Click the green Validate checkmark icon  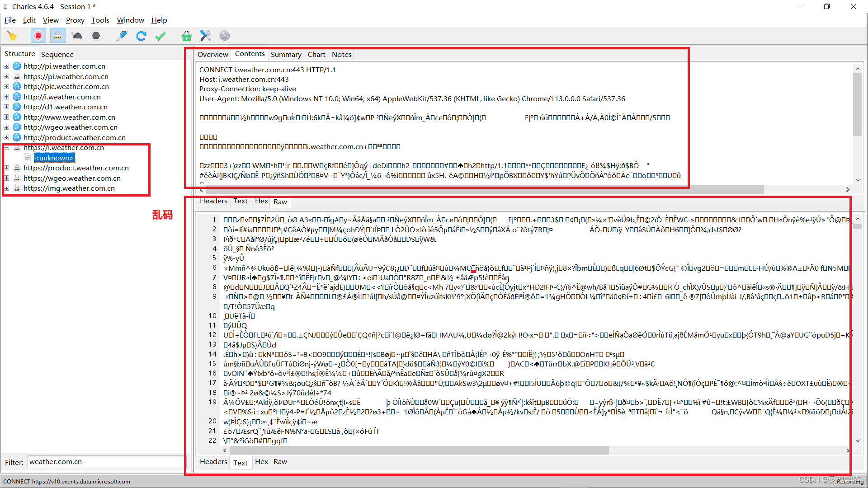160,36
